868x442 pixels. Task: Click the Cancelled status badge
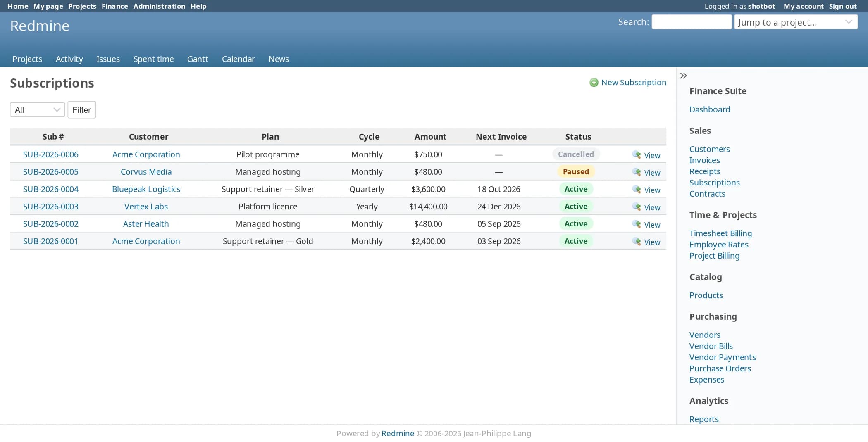tap(576, 154)
